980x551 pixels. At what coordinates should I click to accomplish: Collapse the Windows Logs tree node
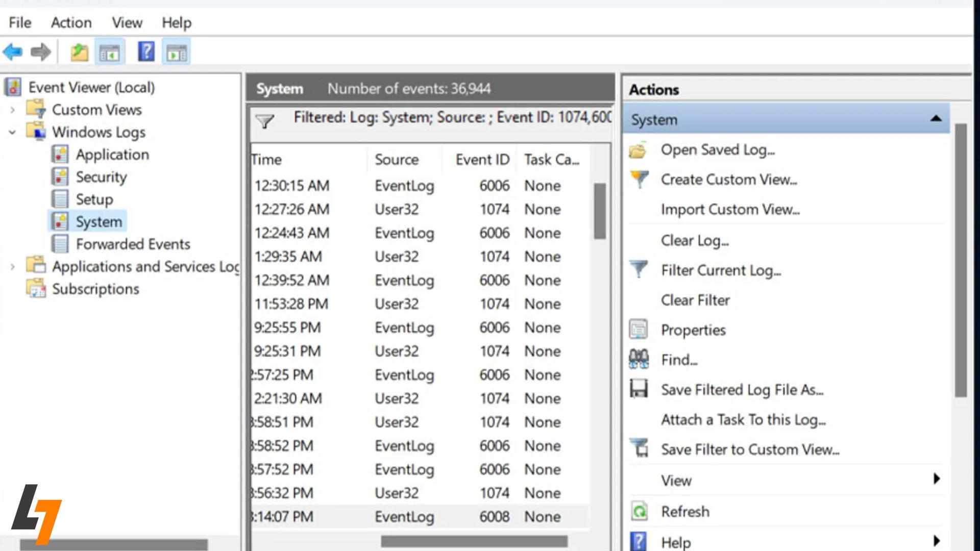click(x=13, y=132)
